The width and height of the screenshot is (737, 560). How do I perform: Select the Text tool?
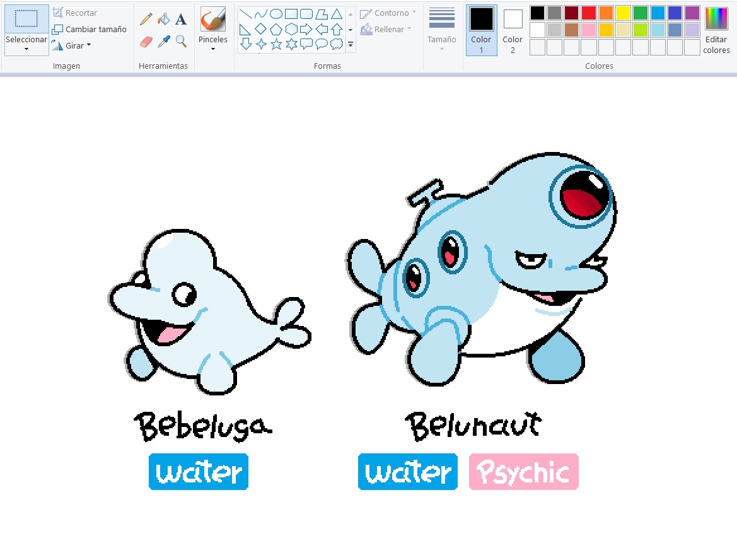(181, 20)
